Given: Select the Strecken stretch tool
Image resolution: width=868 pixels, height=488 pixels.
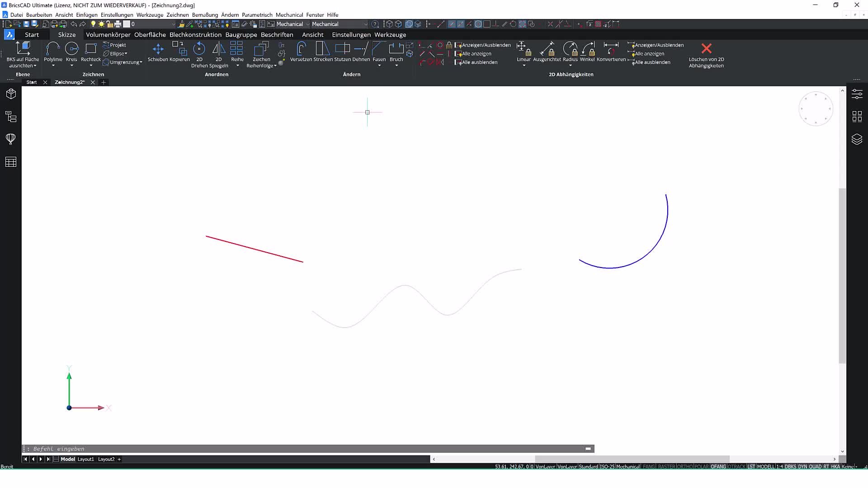Looking at the screenshot, I should click(x=323, y=51).
